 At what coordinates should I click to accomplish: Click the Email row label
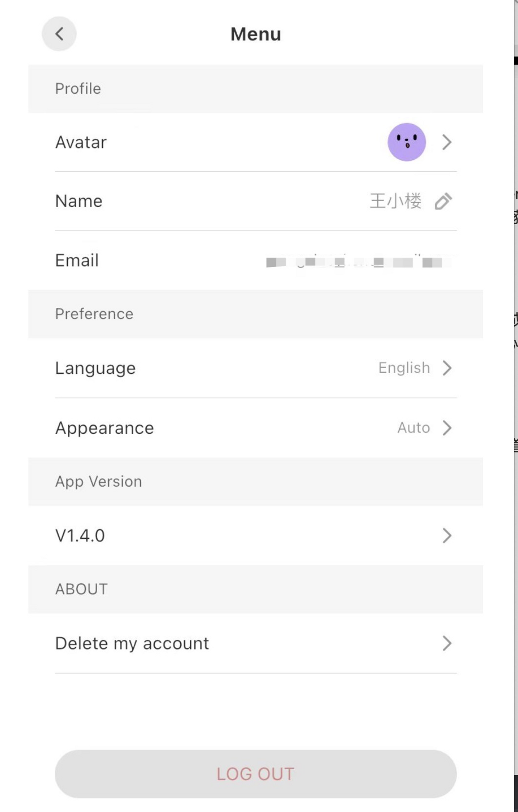[77, 260]
